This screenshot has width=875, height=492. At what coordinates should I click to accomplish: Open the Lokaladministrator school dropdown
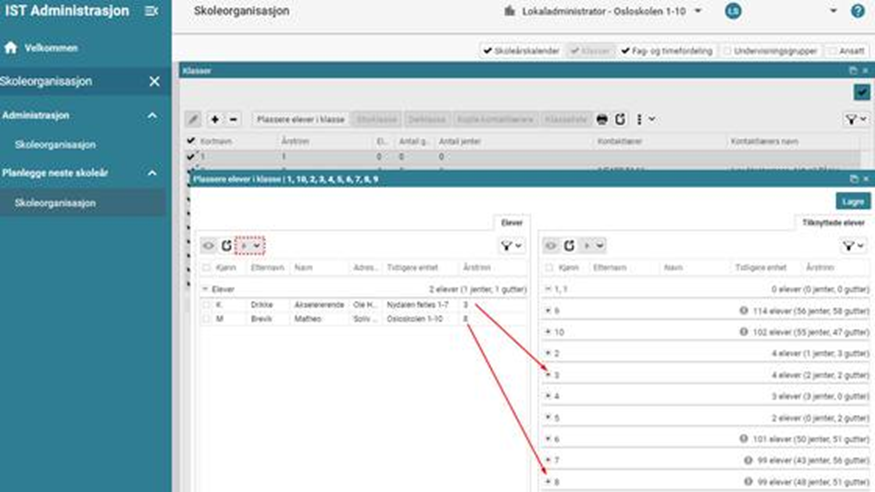pos(697,11)
